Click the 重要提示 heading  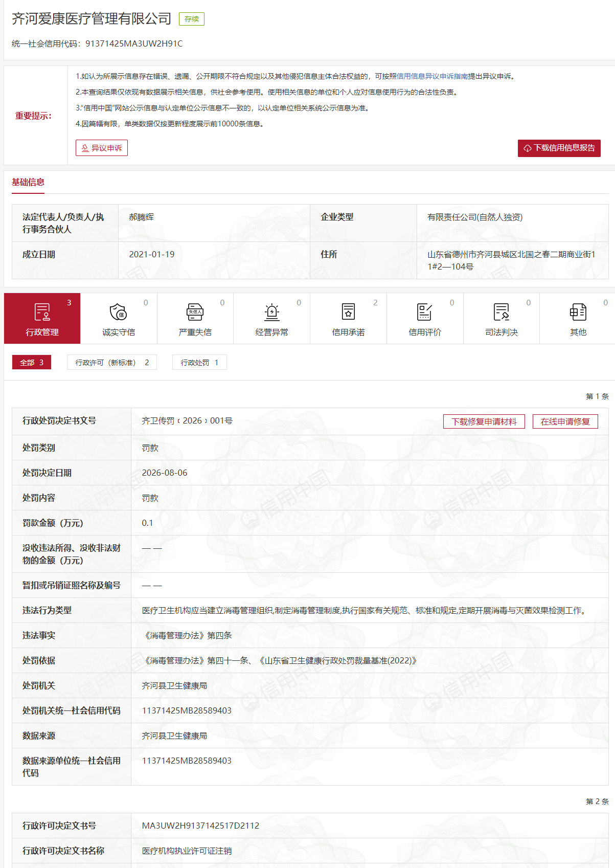point(33,116)
